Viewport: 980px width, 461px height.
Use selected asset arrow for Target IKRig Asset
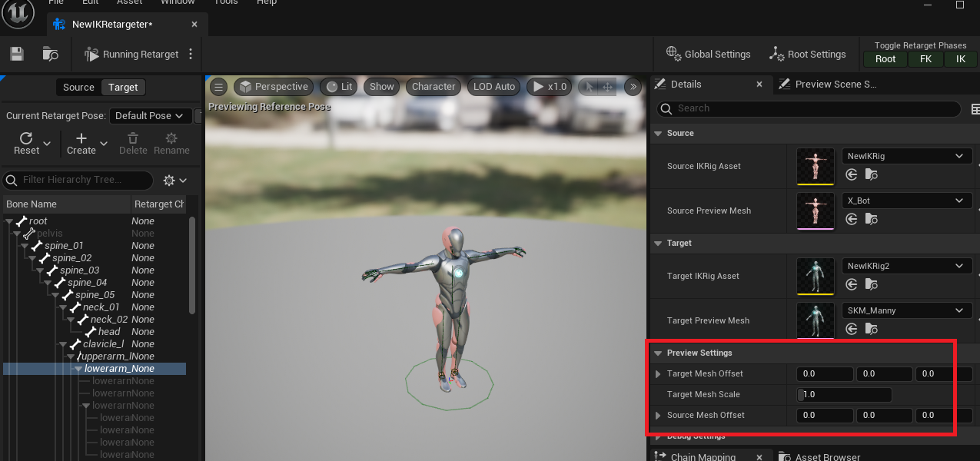(x=852, y=285)
